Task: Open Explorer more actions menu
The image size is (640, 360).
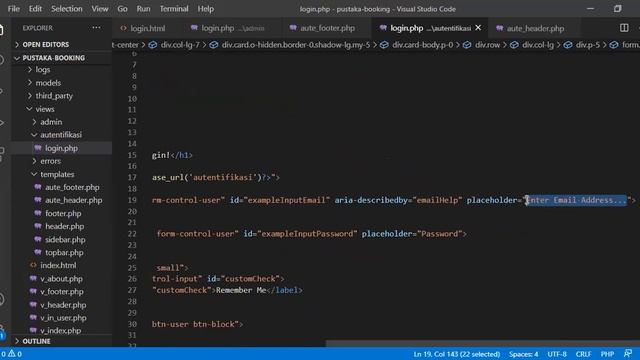Action: click(x=96, y=28)
